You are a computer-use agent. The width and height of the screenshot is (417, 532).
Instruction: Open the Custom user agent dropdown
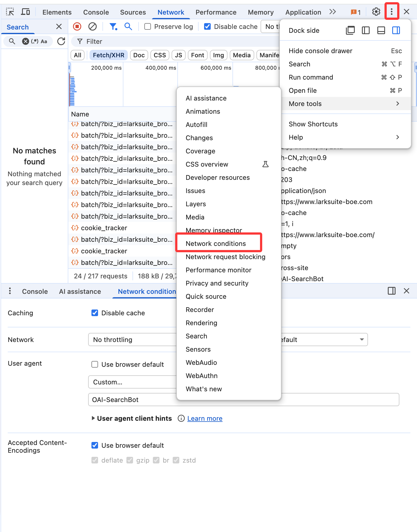[132, 382]
